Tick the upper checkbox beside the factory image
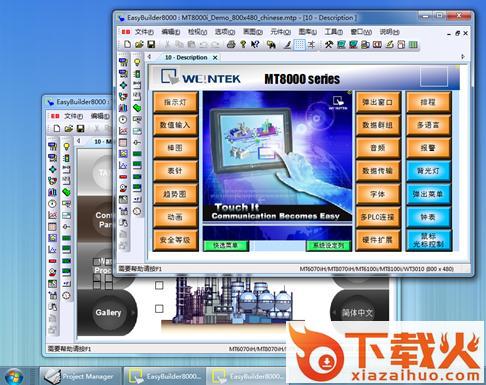The height and width of the screenshot is (385, 486). (159, 285)
